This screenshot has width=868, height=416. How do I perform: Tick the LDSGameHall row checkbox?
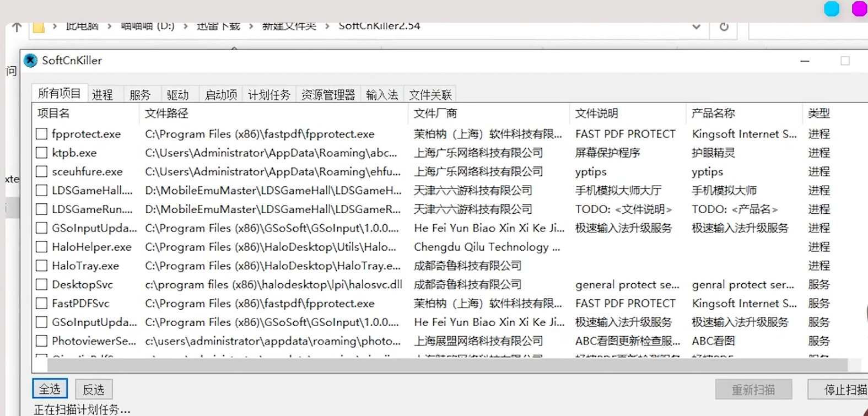coord(41,191)
